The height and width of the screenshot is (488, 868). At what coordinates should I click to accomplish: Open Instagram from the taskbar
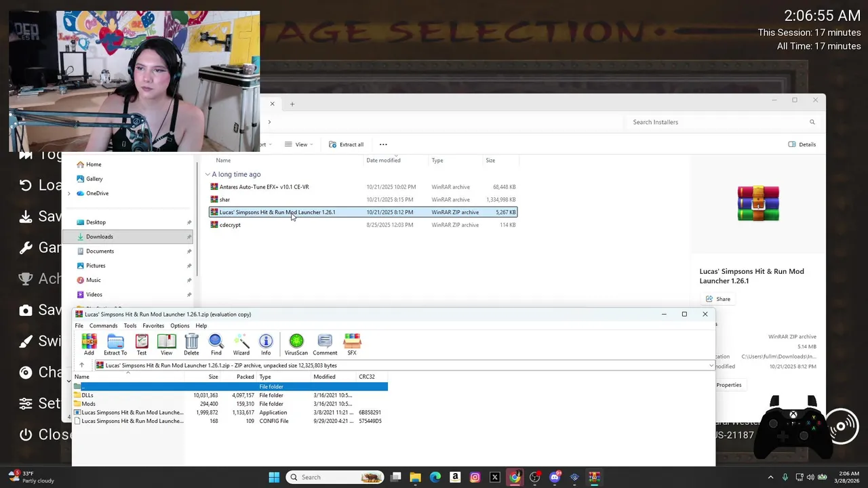(475, 477)
